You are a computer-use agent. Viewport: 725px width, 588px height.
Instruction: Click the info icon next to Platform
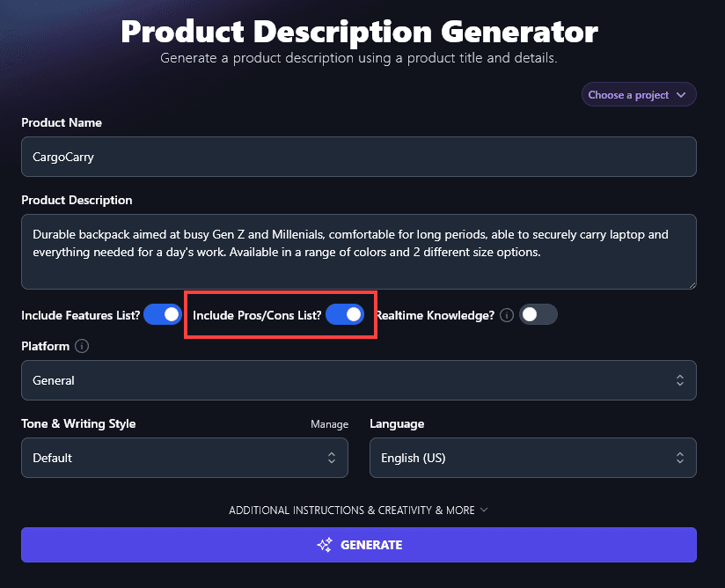[80, 346]
